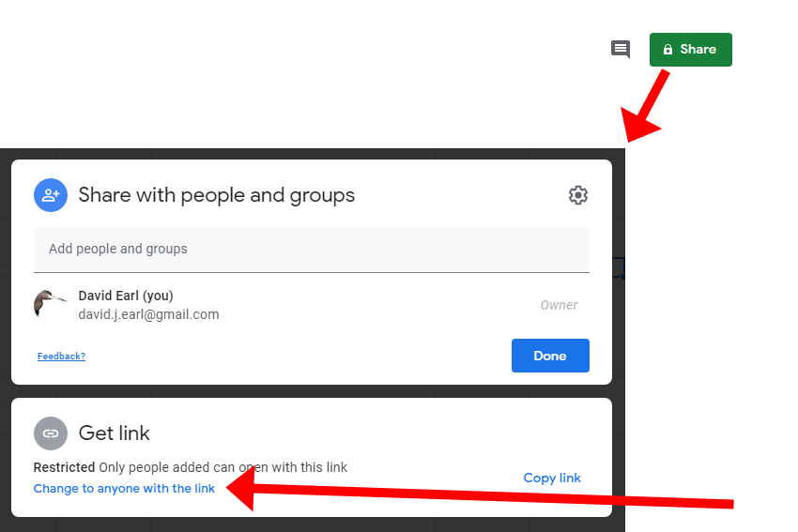Click the David Earl (you) name

coord(126,296)
